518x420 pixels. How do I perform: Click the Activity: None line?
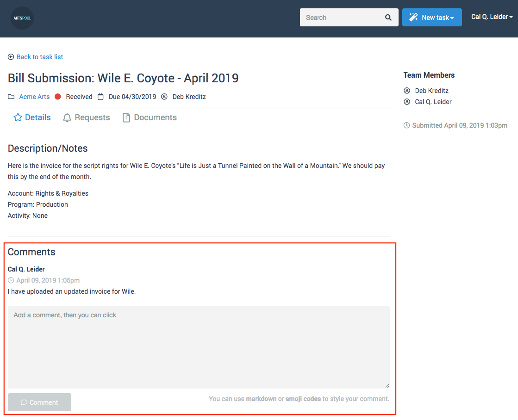tap(28, 216)
